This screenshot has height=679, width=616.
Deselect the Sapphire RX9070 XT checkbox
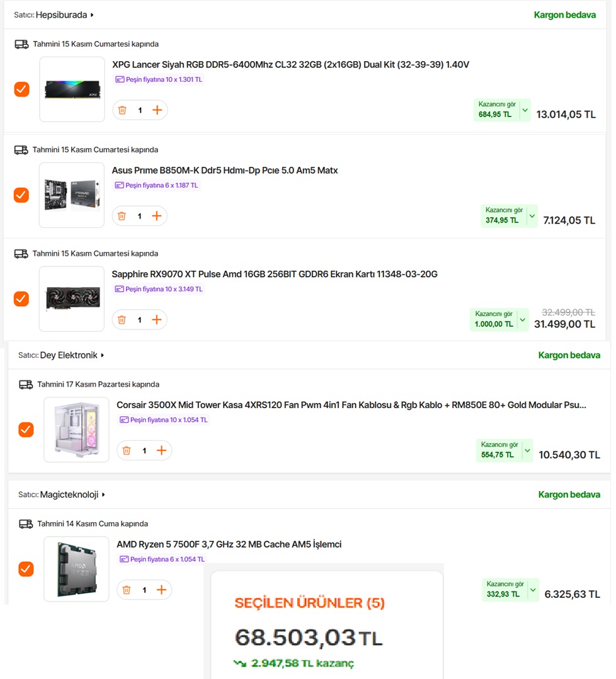pyautogui.click(x=21, y=299)
